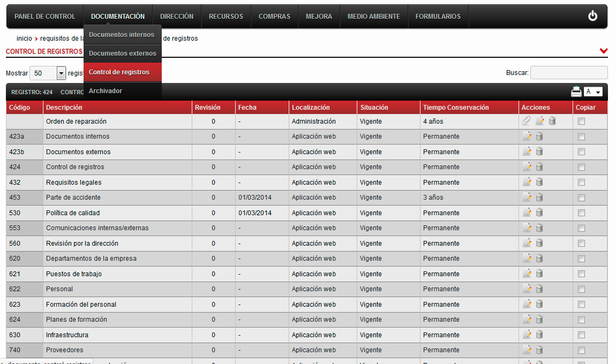Edit the Comunicaciones internas/externas record

(x=527, y=227)
